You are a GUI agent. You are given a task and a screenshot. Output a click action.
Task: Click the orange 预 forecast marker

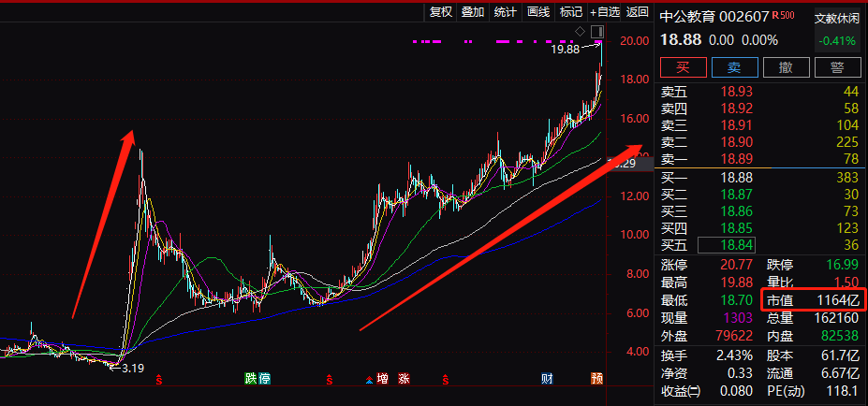point(596,379)
